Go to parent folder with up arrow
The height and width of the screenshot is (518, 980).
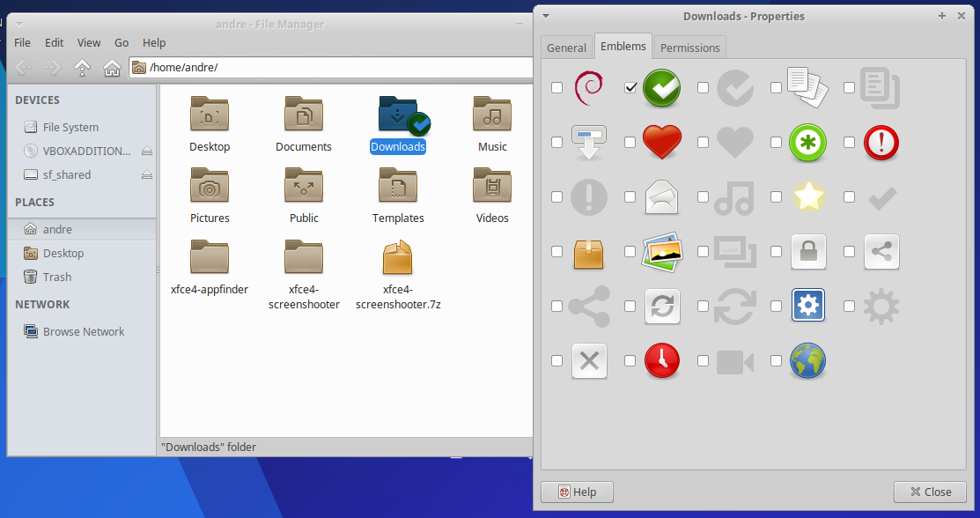(82, 67)
